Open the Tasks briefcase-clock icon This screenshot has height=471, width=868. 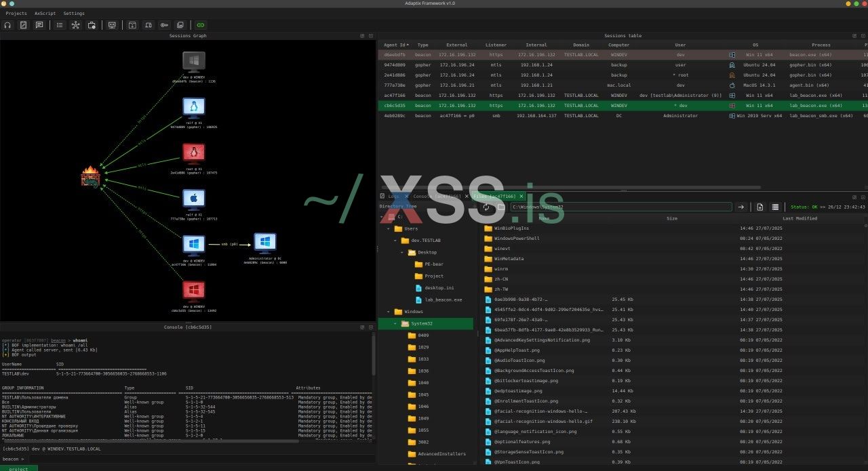coord(92,25)
